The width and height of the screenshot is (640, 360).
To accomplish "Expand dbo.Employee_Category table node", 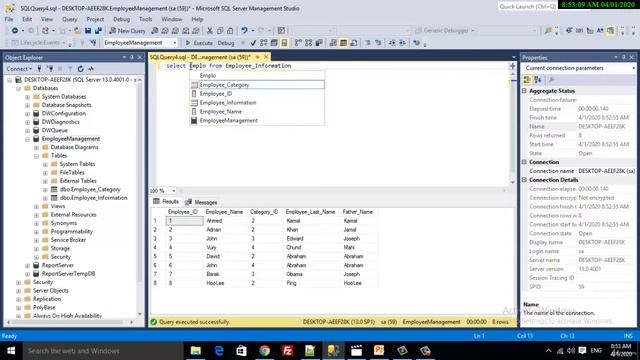I will 45,190.
